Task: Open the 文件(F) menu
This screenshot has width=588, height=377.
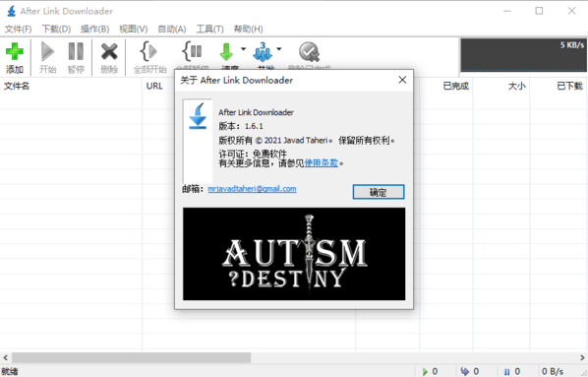Action: pyautogui.click(x=18, y=29)
